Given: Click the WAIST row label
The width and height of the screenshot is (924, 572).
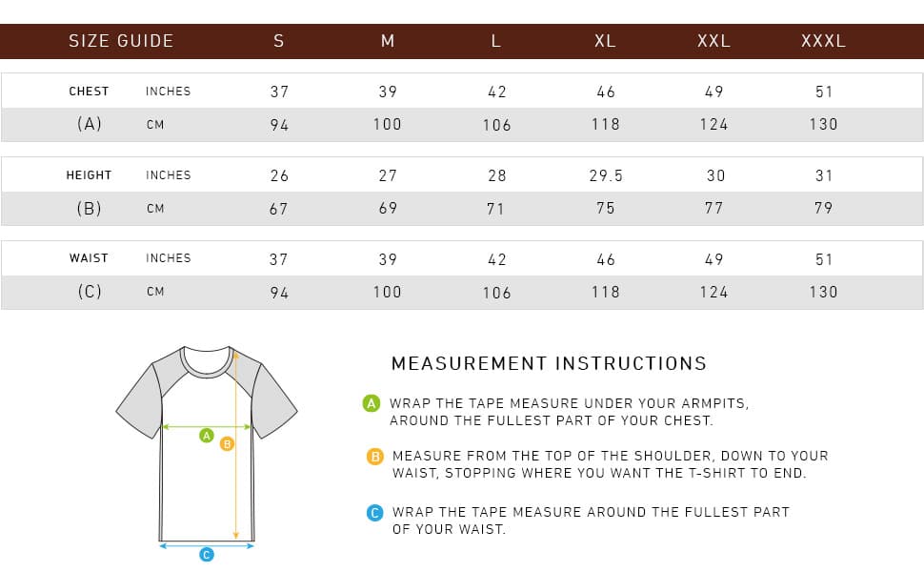Looking at the screenshot, I should 89,258.
